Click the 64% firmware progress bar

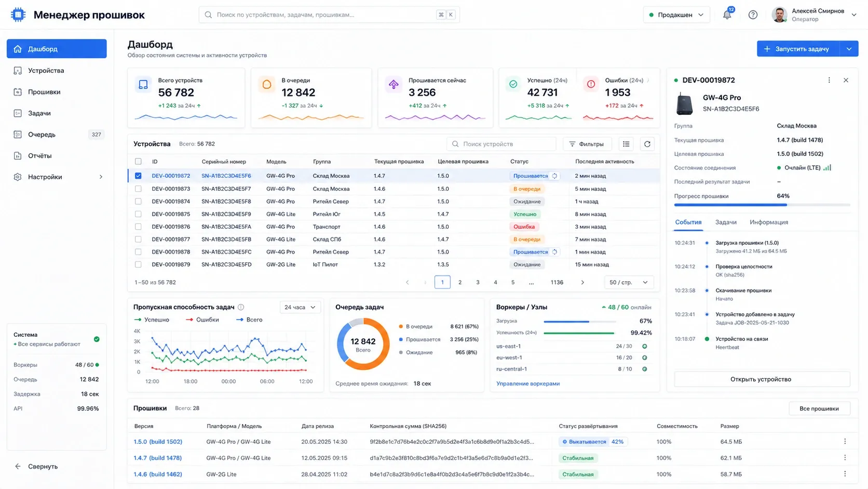click(762, 205)
